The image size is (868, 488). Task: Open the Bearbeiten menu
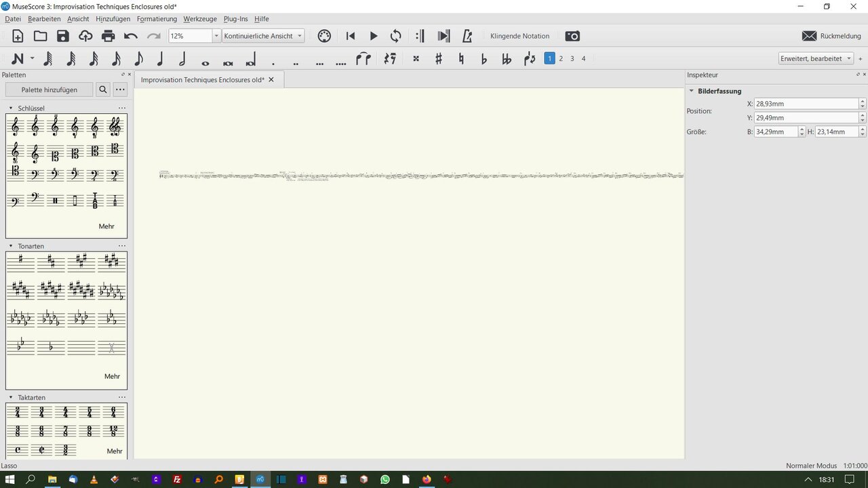44,19
